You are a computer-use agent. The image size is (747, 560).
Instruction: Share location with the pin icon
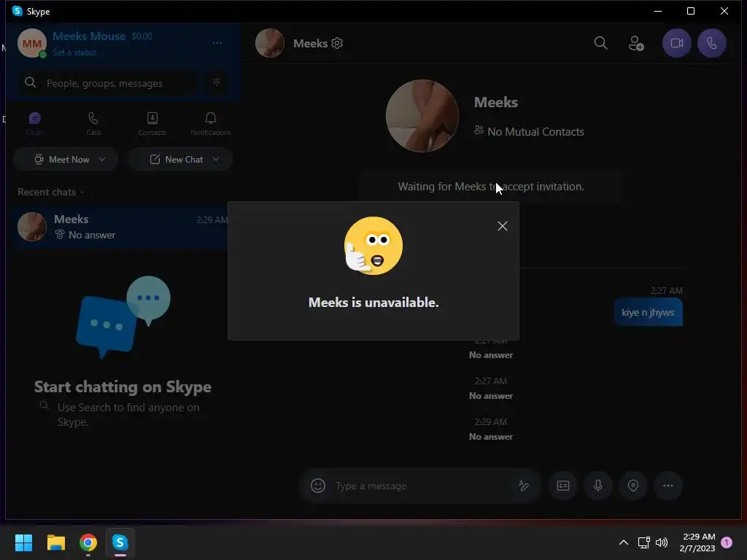pos(632,486)
